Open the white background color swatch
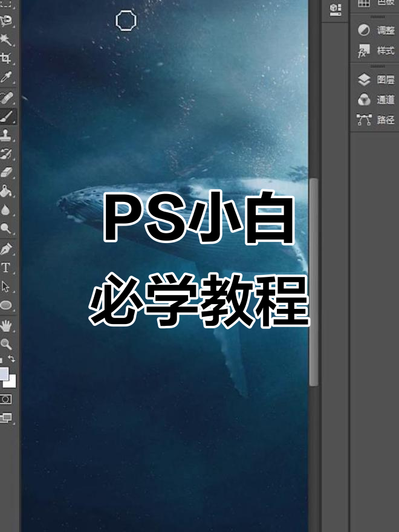Viewport: 399px width, 532px height. click(x=12, y=383)
